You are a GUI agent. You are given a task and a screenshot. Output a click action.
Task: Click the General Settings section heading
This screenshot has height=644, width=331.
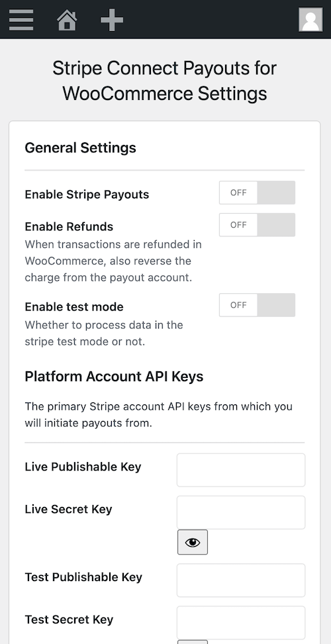click(x=81, y=148)
